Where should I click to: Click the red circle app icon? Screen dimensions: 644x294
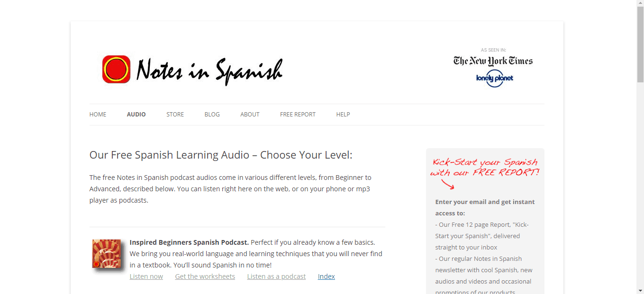115,70
